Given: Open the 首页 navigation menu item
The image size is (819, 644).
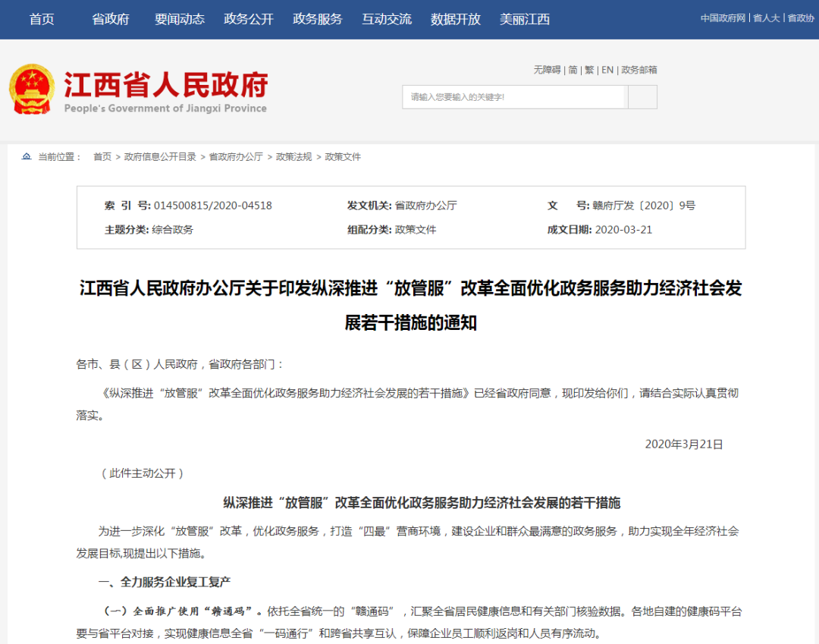Looking at the screenshot, I should (x=42, y=19).
